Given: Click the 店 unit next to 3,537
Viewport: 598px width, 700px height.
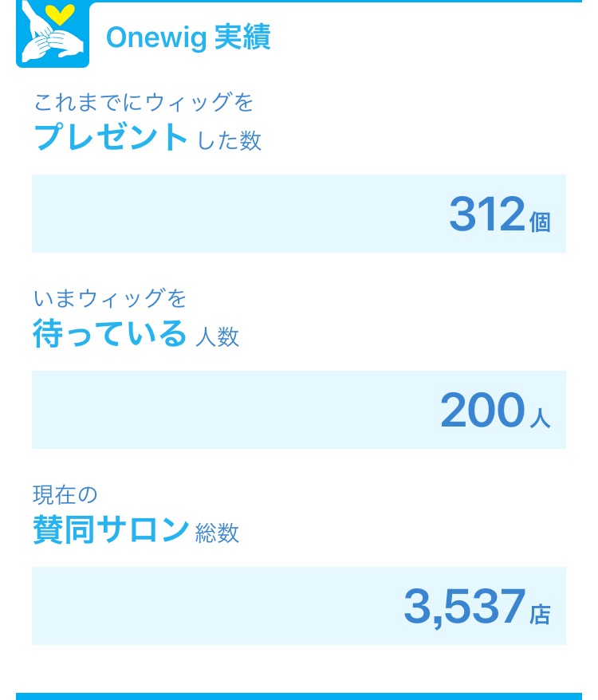Looking at the screenshot, I should tap(540, 614).
